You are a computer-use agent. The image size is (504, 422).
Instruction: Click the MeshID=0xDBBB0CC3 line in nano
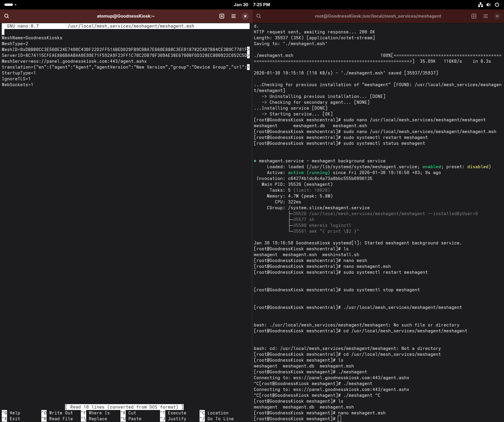[x=126, y=50]
